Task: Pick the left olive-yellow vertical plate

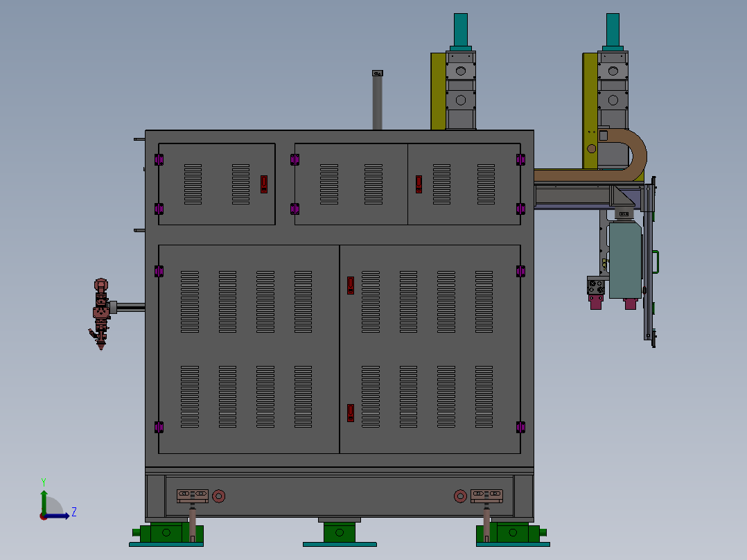Action: tap(438, 91)
